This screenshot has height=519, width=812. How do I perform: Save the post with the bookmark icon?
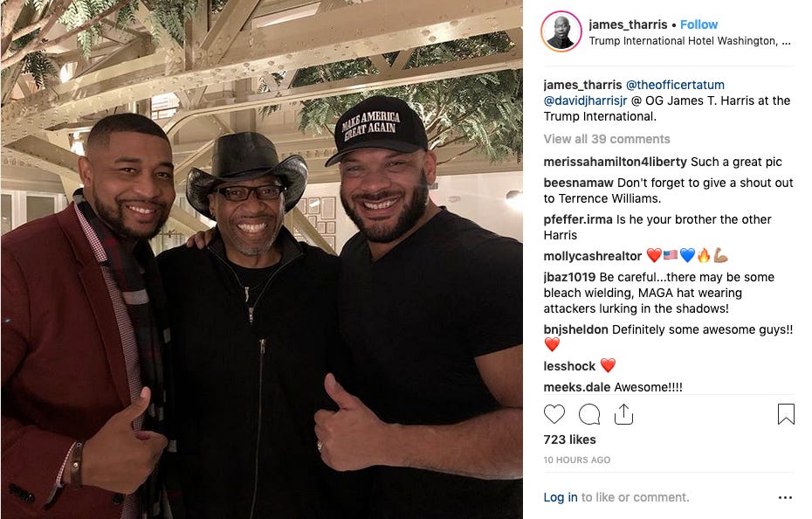pos(786,414)
